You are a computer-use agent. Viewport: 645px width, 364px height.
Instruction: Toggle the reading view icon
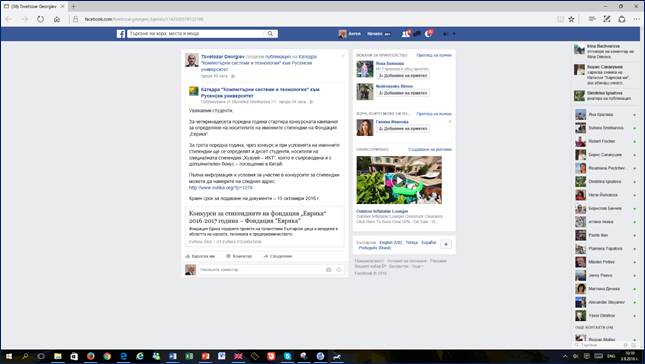tap(560, 19)
